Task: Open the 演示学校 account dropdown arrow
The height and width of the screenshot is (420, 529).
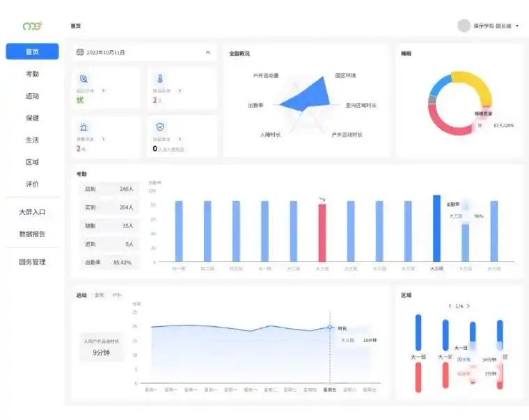Action: pos(517,26)
